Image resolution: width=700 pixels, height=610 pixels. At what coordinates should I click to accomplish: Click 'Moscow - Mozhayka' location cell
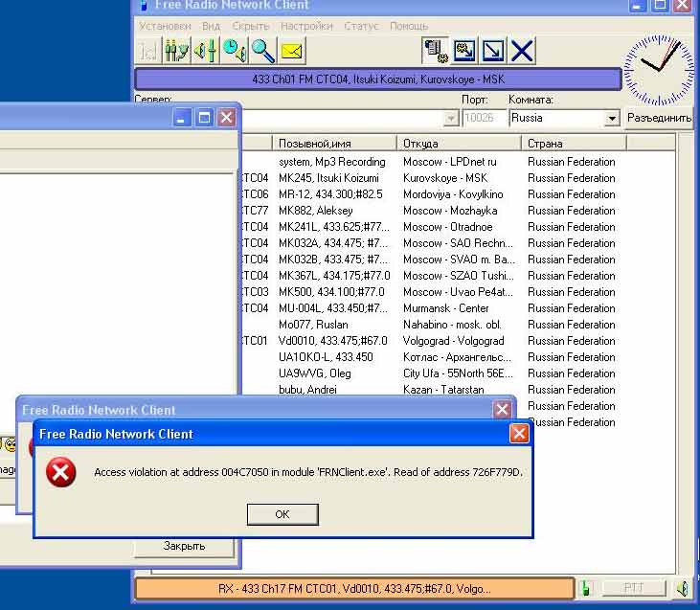[450, 211]
